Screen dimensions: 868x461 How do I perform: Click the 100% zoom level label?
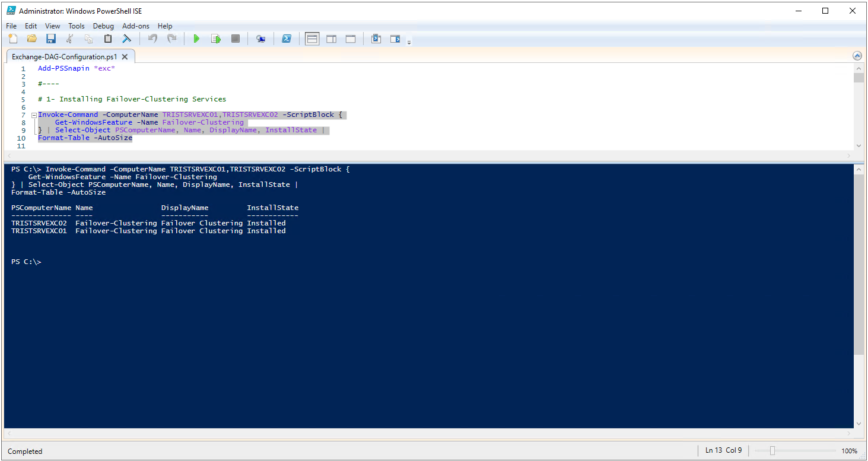coord(849,452)
